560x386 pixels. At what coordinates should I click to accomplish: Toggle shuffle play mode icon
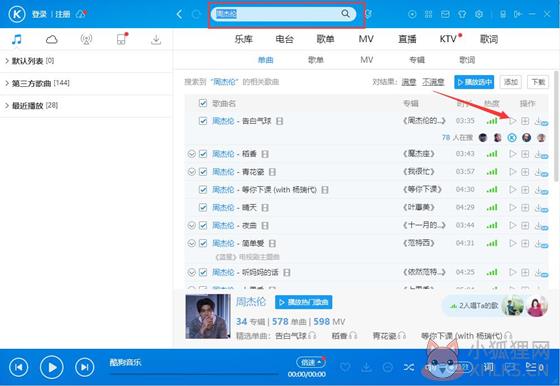409,367
